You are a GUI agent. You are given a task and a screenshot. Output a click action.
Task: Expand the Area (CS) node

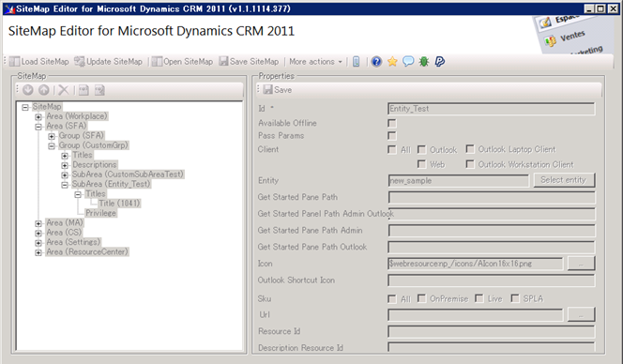click(x=38, y=234)
